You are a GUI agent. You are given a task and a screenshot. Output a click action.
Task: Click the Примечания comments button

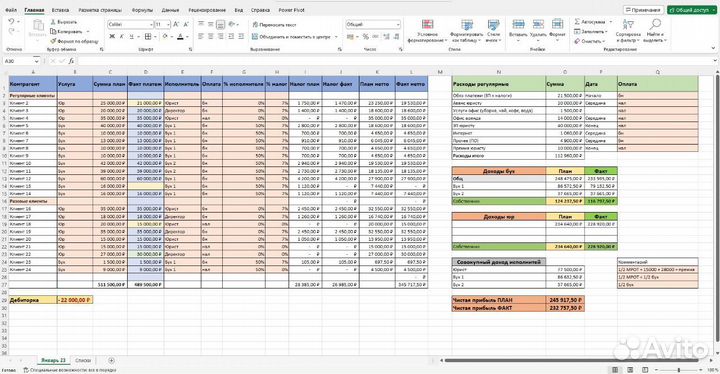[643, 10]
